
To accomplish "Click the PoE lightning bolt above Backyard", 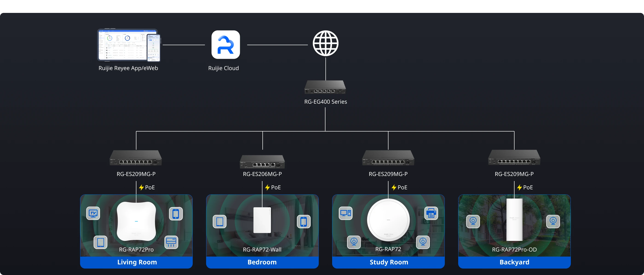I will point(520,187).
